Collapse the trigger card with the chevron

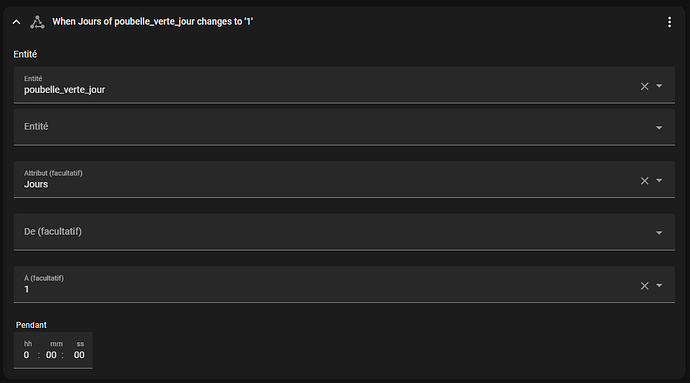click(x=16, y=22)
